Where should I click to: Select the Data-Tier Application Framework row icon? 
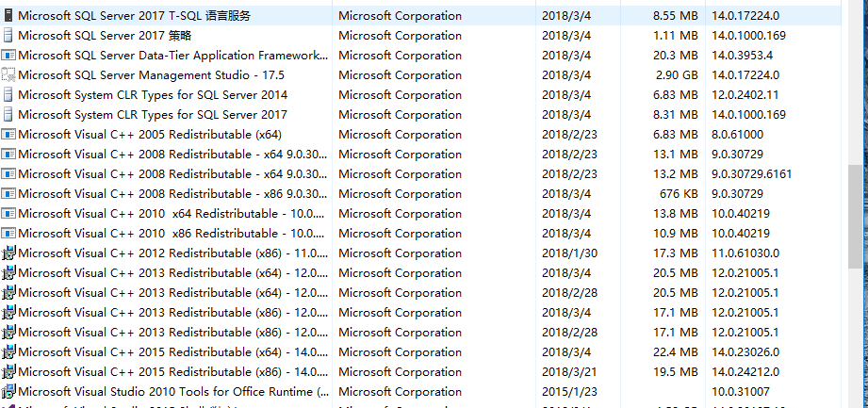click(8, 56)
